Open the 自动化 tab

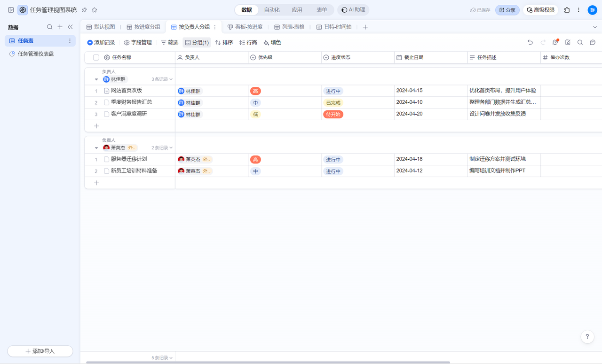click(272, 10)
